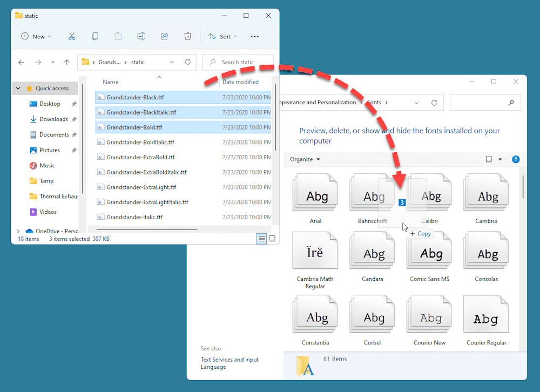The width and height of the screenshot is (540, 392).
Task: Click the Refresh icon in the address bar
Action: (187, 62)
